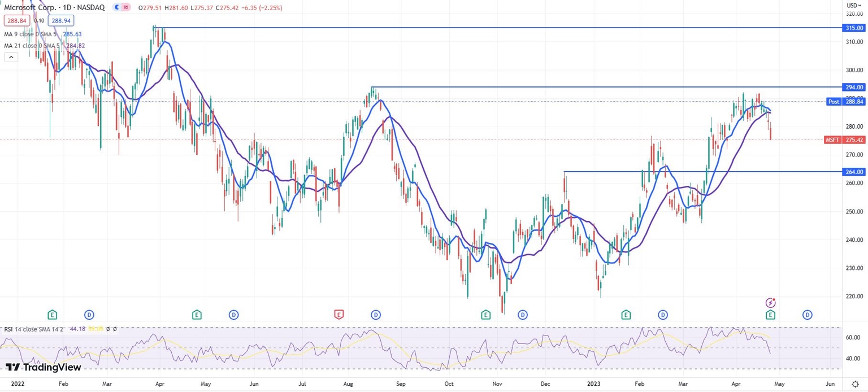Open the dividend D marker in May 2023
Image resolution: width=868 pixels, height=392 pixels.
point(807,314)
